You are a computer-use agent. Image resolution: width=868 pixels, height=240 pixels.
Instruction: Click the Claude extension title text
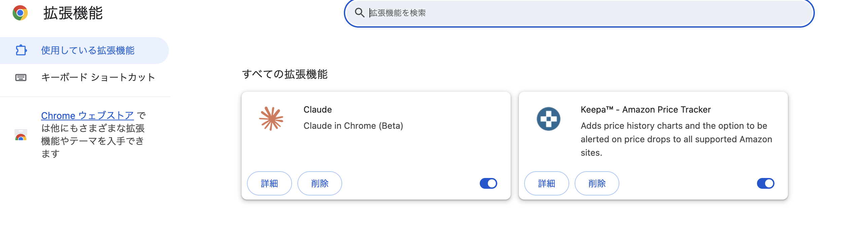(317, 109)
